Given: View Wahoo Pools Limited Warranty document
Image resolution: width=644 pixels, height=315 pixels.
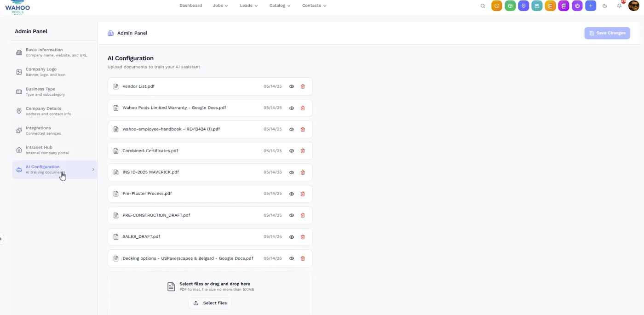Looking at the screenshot, I should (292, 108).
